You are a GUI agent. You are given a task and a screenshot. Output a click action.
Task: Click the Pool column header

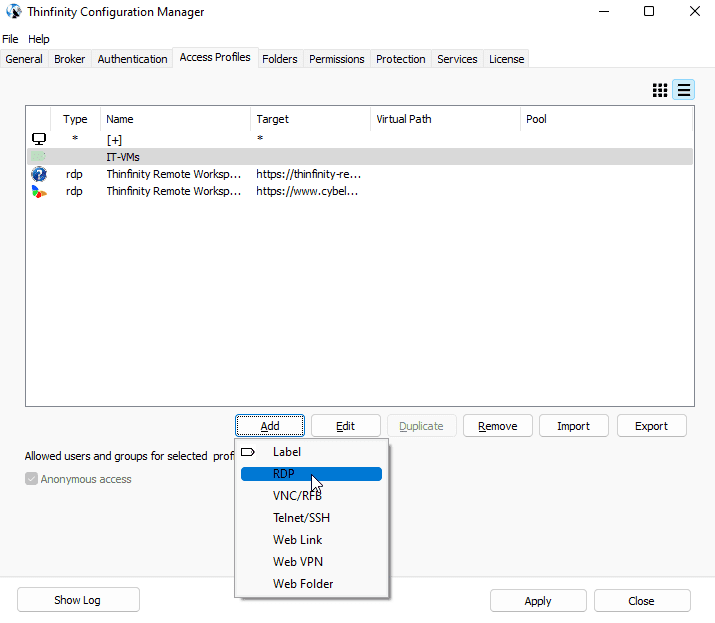[x=606, y=119]
